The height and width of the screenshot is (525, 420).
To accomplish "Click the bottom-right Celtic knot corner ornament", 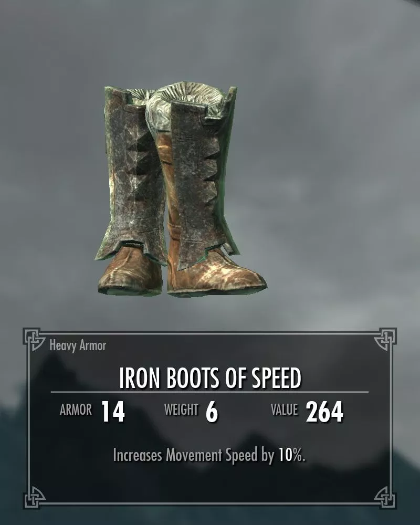I will [x=385, y=497].
